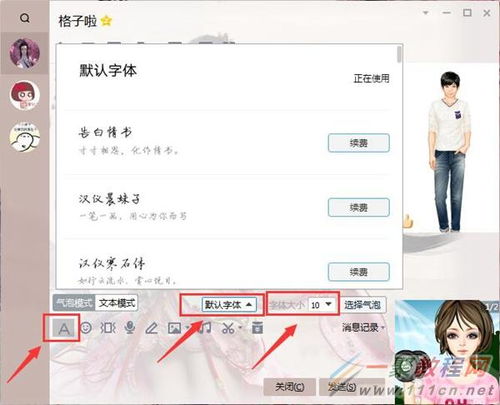Screen dimensions: 500x405
Task: Click 续费 button for 告白情书 font
Action: click(x=359, y=143)
